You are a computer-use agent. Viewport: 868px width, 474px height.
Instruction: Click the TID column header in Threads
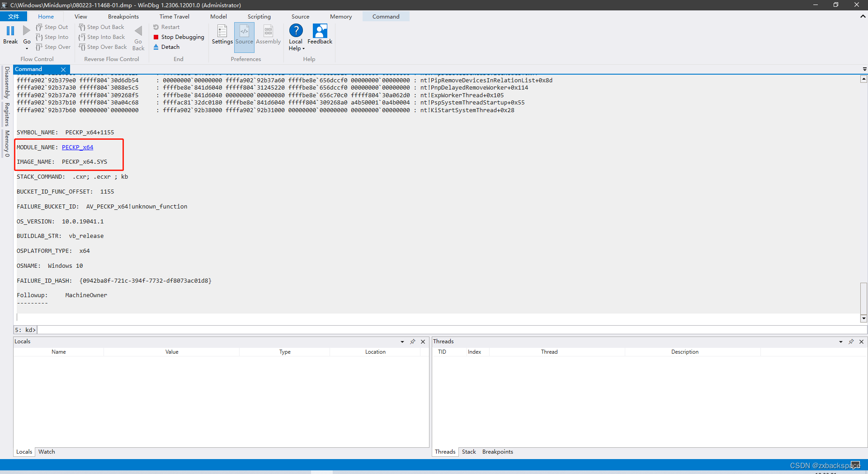click(x=442, y=352)
